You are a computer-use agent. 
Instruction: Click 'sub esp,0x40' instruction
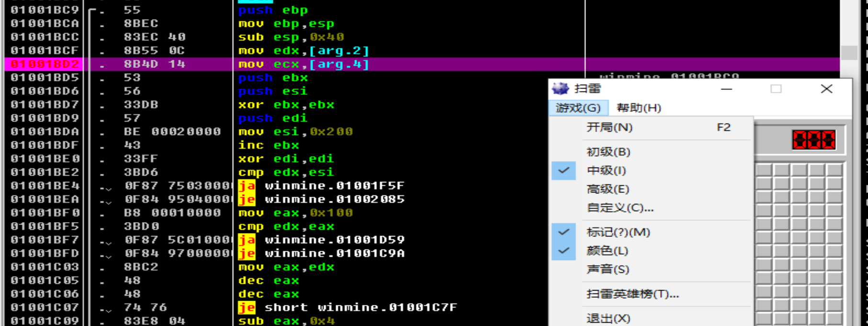[291, 37]
